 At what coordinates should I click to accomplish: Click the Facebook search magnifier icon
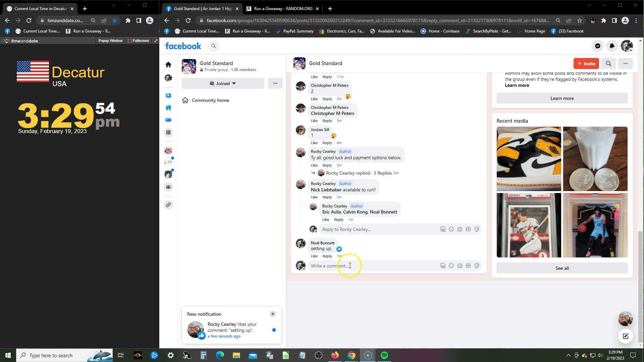click(x=214, y=46)
